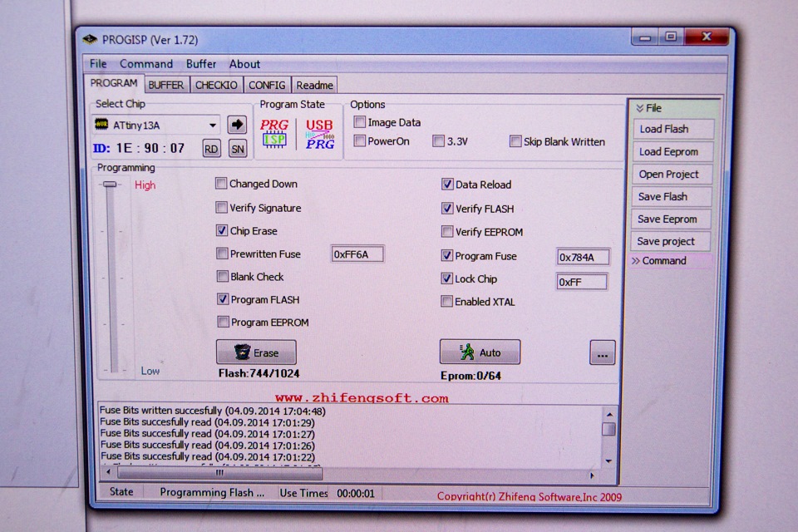Enable Skip Blank Written checkbox
The image size is (798, 532).
point(515,141)
